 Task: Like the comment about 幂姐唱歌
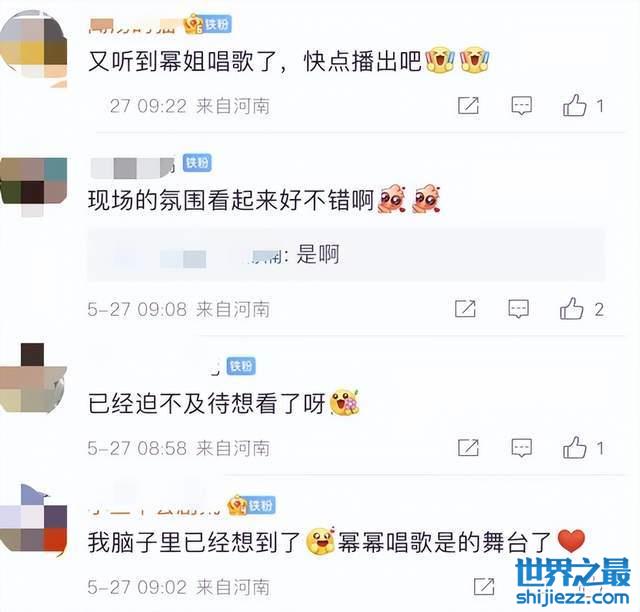(575, 105)
